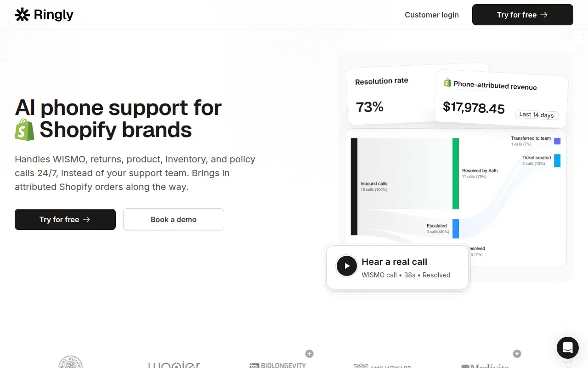Click plus icon above Medivita logo

click(517, 354)
